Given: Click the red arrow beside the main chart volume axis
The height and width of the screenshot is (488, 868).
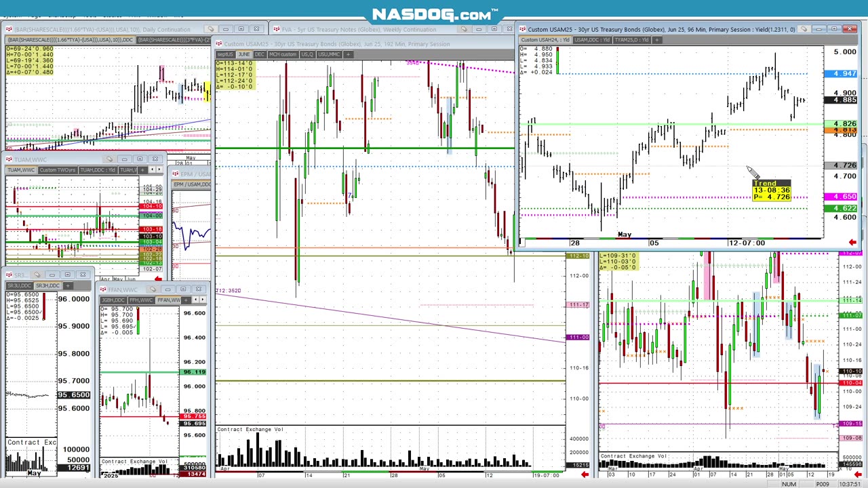Looking at the screenshot, I should tap(585, 474).
